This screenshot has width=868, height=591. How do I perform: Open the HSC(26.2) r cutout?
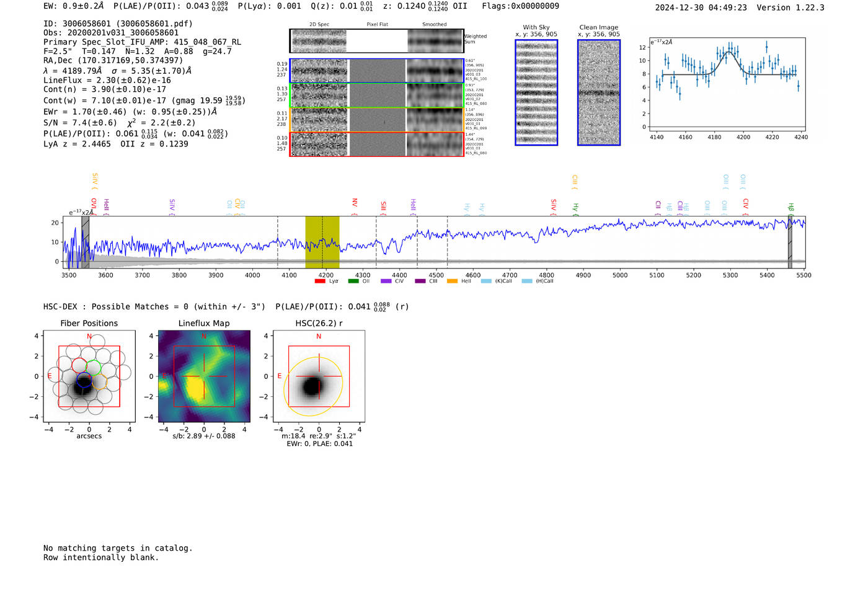click(x=319, y=376)
